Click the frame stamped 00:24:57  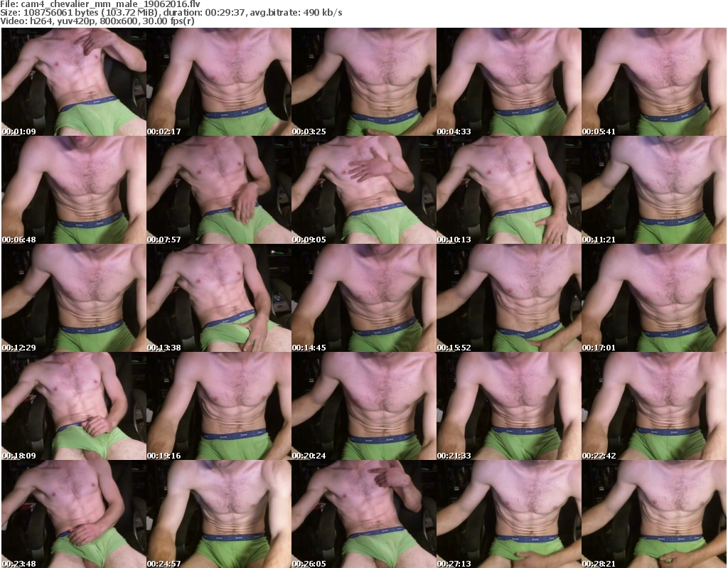[x=219, y=514]
